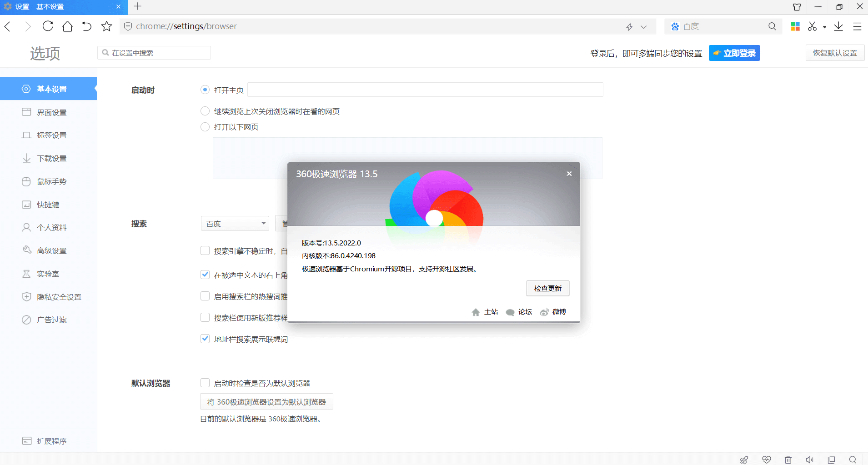Close the 设置 - 基本设置 tab
Viewport: 868px width, 465px height.
pyautogui.click(x=118, y=7)
